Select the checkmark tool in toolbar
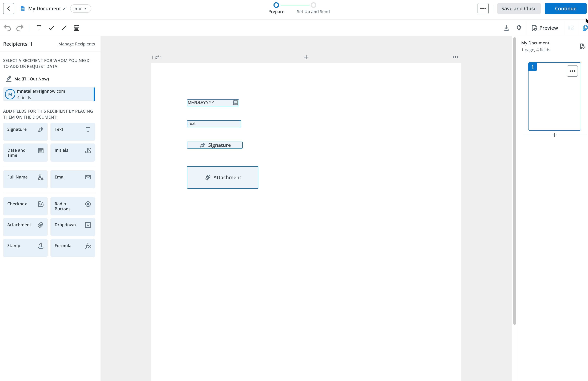The image size is (588, 381). (x=51, y=28)
